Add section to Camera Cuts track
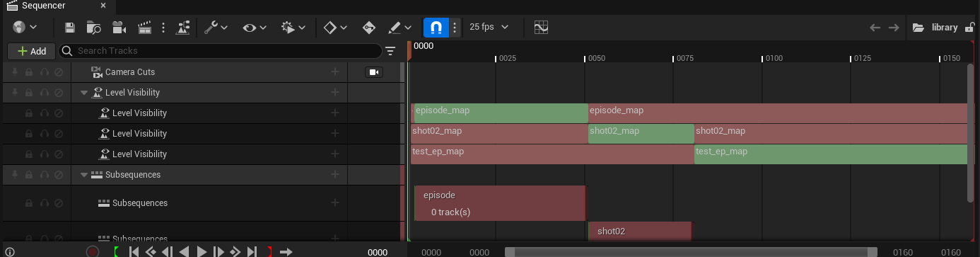Image resolution: width=980 pixels, height=257 pixels. coord(335,72)
